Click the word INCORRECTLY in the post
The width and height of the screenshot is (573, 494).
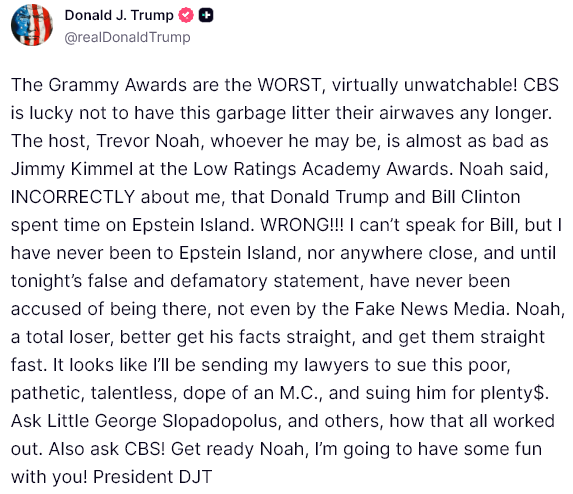tap(73, 197)
